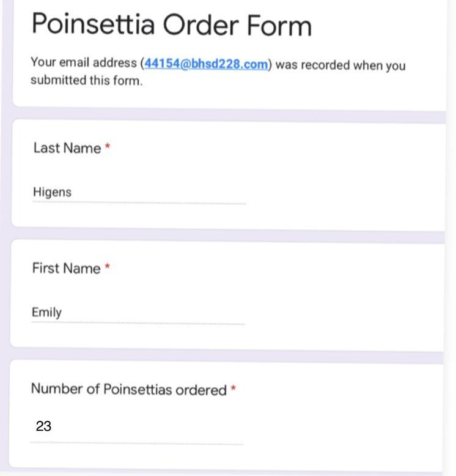This screenshot has width=456, height=476.
Task: Click the Poinsettia Order Form title
Action: coord(171,25)
